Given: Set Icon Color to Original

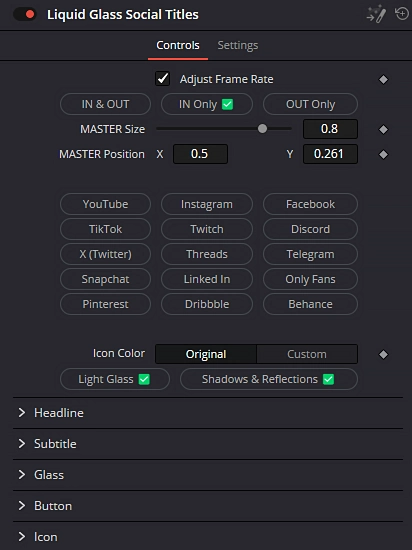Looking at the screenshot, I should point(206,354).
